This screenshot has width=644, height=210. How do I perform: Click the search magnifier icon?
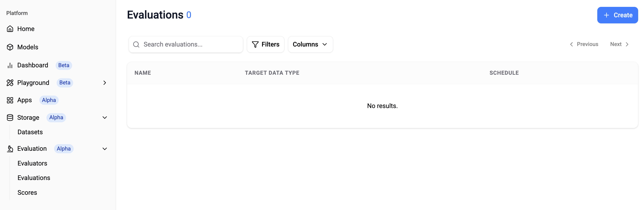coord(136,44)
